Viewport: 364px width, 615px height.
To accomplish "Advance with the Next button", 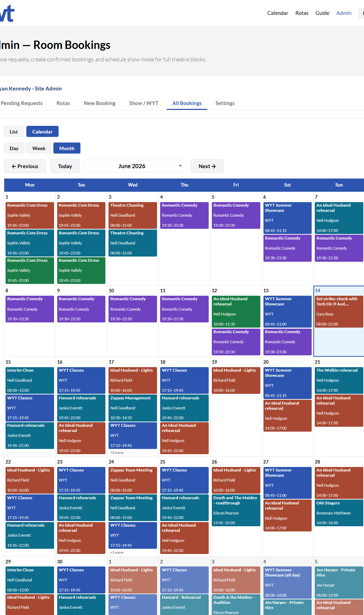I will (207, 166).
